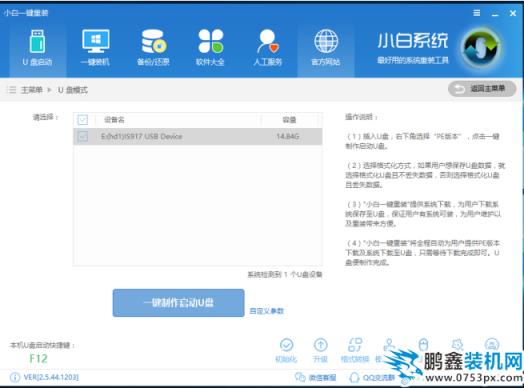524x388 pixels.
Task: Click U盘模式 breadcrumb item
Action: (73, 90)
